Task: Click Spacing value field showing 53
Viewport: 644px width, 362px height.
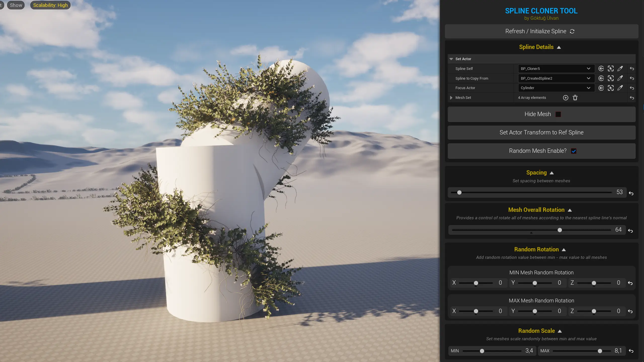Action: (619, 192)
